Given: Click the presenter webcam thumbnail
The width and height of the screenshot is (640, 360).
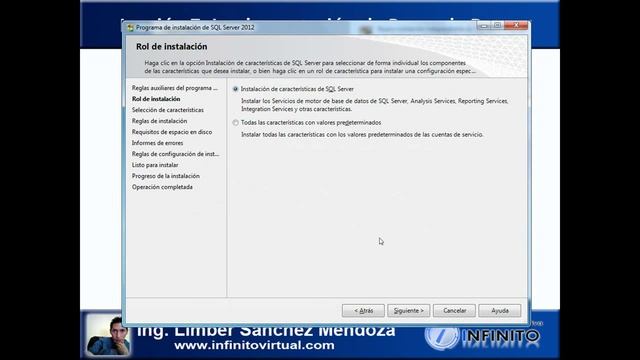Looking at the screenshot, I should (x=109, y=336).
